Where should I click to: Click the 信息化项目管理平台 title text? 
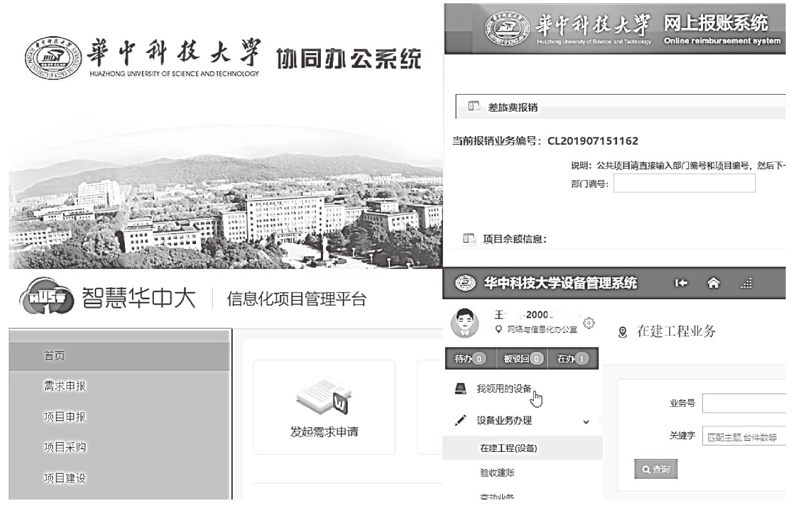[296, 299]
